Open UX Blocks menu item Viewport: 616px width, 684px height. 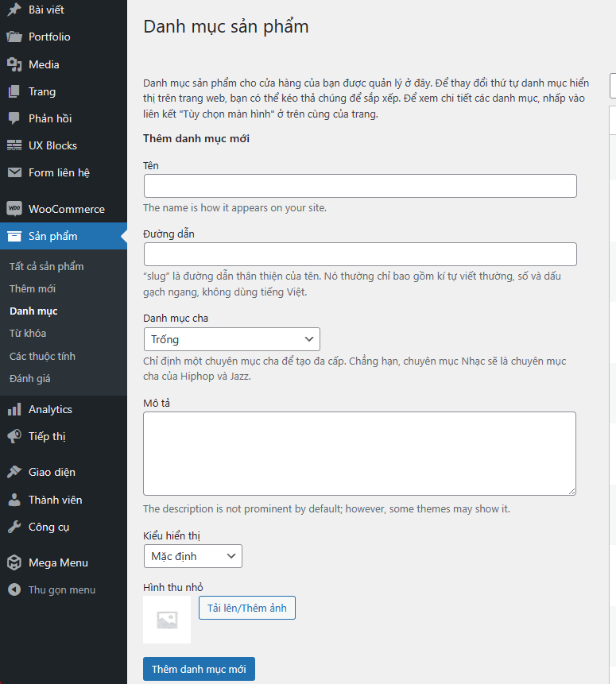(52, 145)
